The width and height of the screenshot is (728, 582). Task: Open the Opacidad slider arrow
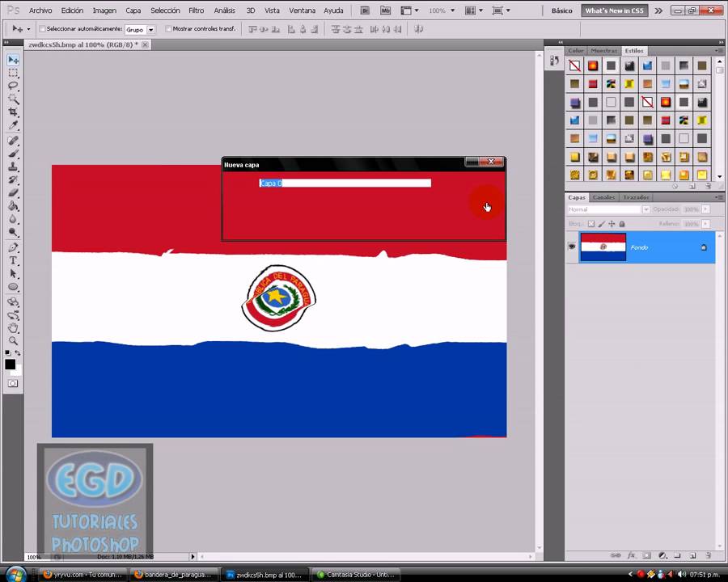coord(705,209)
